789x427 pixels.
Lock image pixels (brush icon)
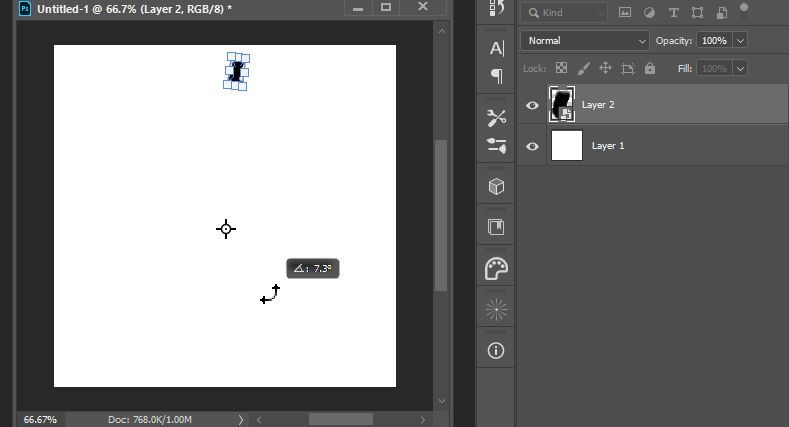pos(583,68)
